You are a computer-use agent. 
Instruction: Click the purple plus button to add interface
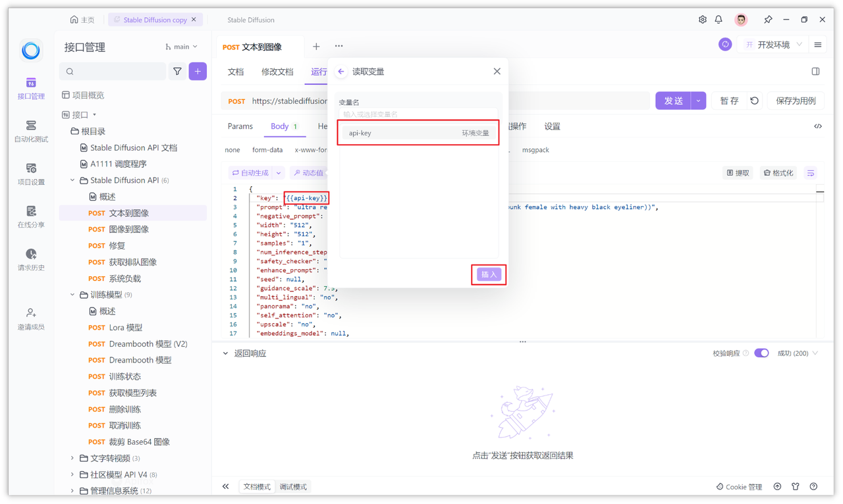[198, 71]
